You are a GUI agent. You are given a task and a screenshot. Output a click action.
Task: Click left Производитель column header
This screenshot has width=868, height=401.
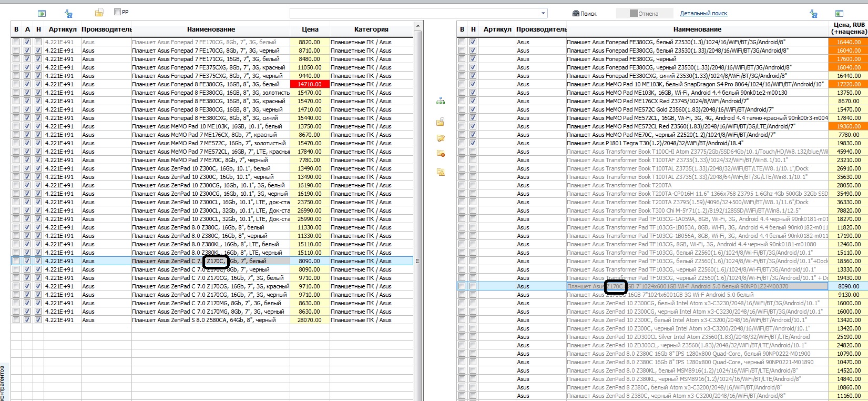[107, 29]
